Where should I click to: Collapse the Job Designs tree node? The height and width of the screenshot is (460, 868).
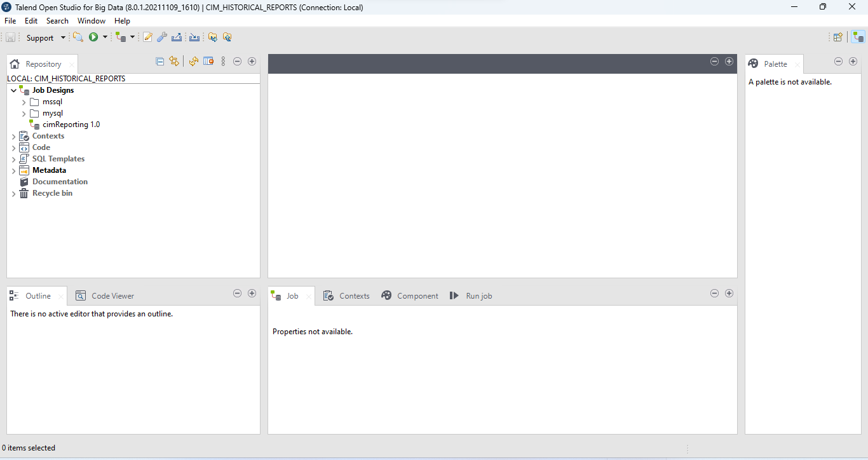(13, 91)
